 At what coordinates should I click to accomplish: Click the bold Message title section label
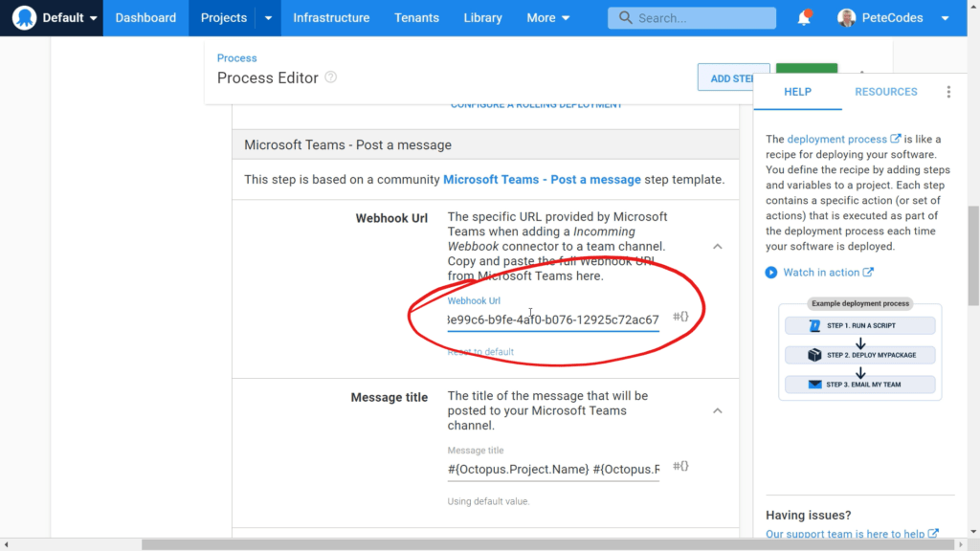click(x=390, y=397)
